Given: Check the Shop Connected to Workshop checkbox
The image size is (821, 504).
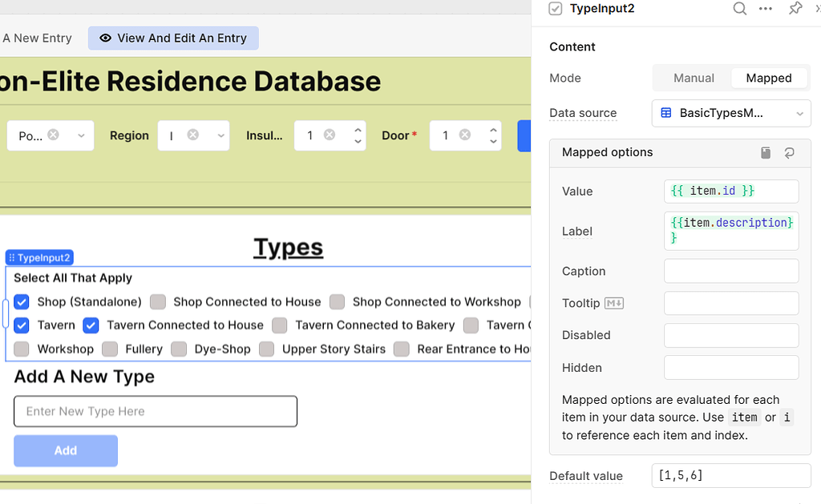Looking at the screenshot, I should coord(338,302).
